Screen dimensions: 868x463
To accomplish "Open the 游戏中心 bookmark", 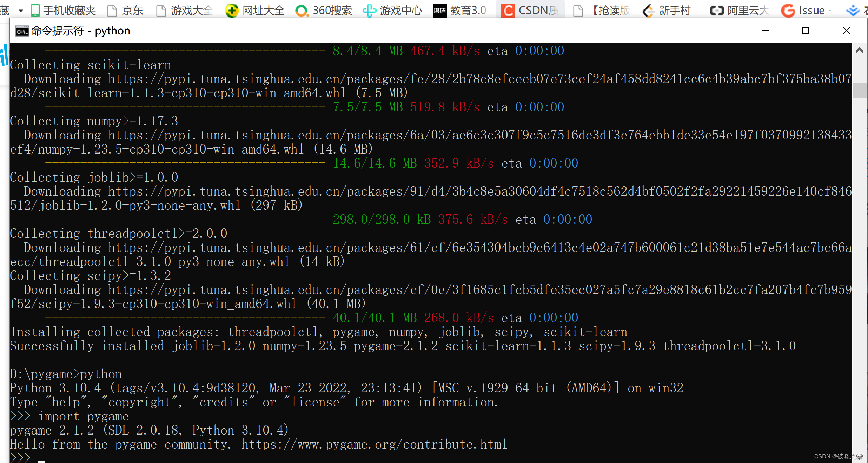I will pos(392,11).
